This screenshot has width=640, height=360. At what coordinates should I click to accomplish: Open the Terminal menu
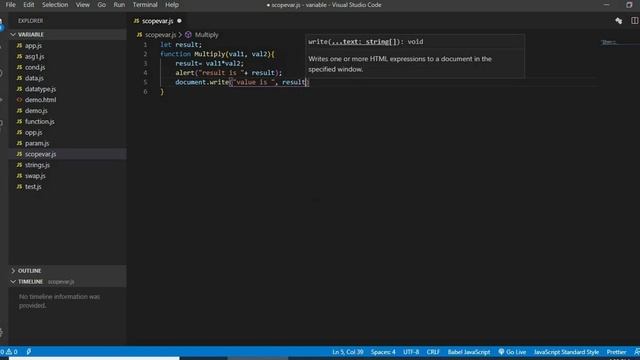[x=145, y=5]
